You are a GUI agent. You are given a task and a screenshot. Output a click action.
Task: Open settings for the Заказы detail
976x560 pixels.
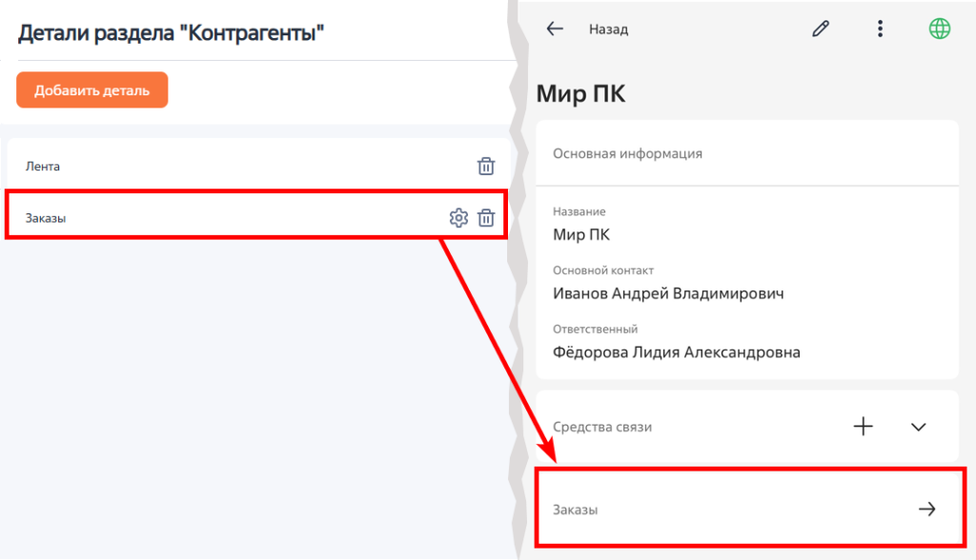(457, 218)
